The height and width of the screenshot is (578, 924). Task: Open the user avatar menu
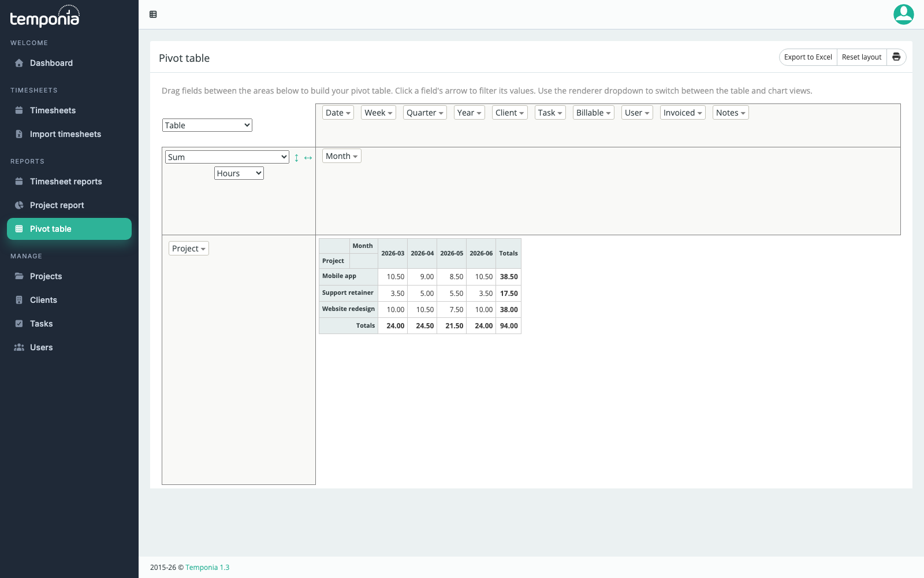pos(903,14)
